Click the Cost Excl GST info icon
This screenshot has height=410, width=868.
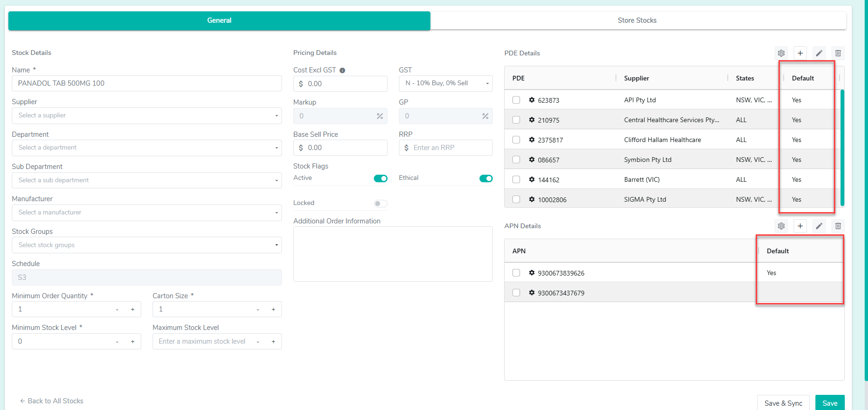[x=342, y=71]
